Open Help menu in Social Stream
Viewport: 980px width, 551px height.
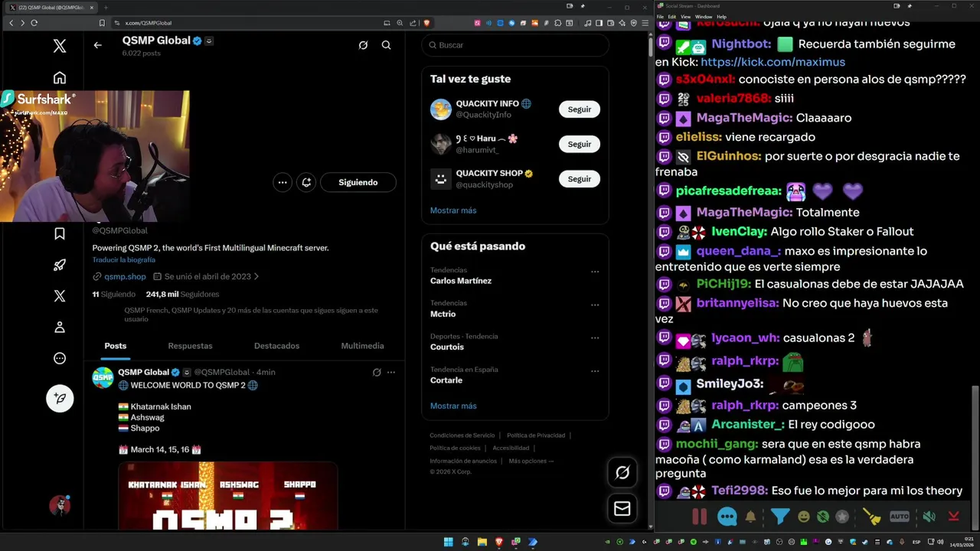[721, 16]
